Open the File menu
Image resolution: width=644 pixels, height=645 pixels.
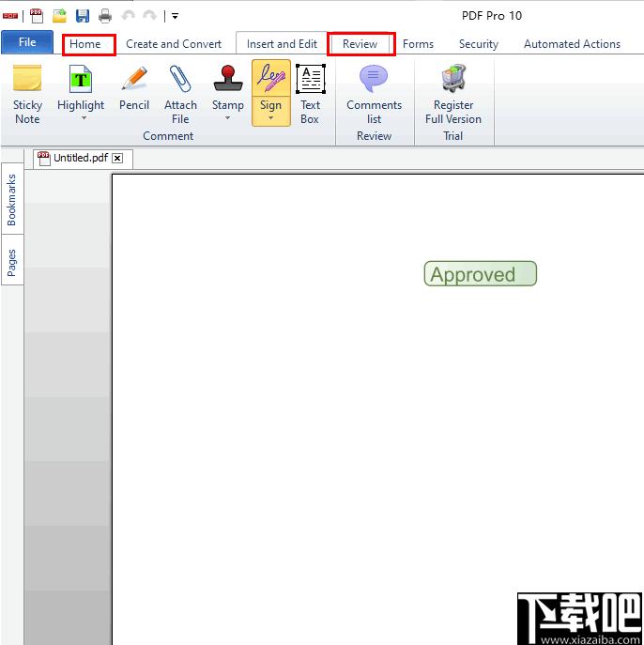tap(27, 42)
